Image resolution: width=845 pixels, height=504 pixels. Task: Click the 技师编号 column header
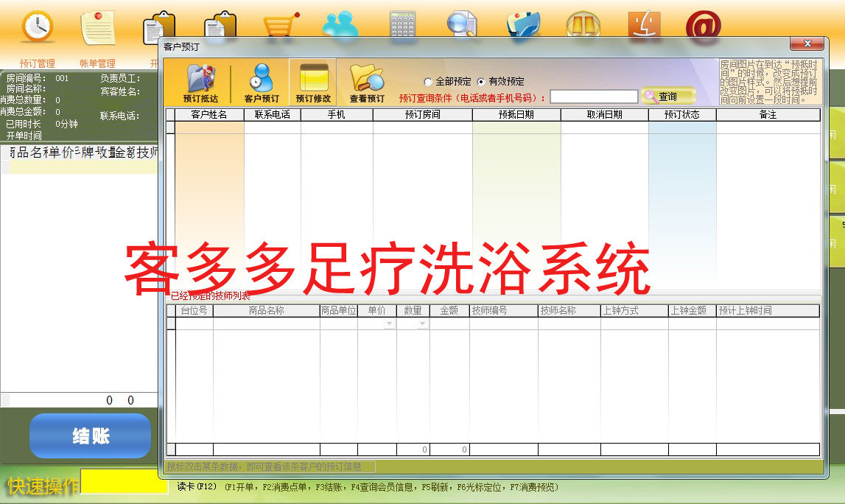[x=503, y=310]
